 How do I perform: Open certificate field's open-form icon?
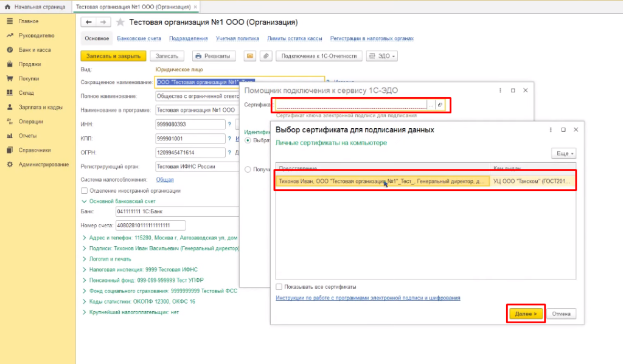coord(440,105)
